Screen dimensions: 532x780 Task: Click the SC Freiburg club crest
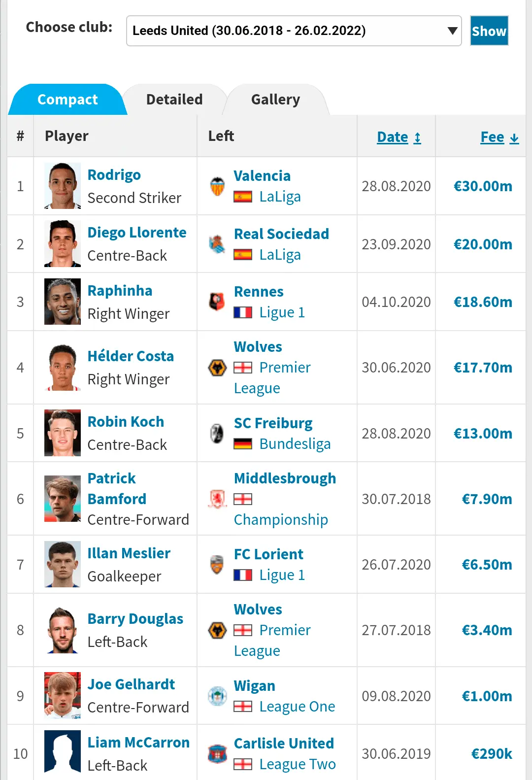217,434
